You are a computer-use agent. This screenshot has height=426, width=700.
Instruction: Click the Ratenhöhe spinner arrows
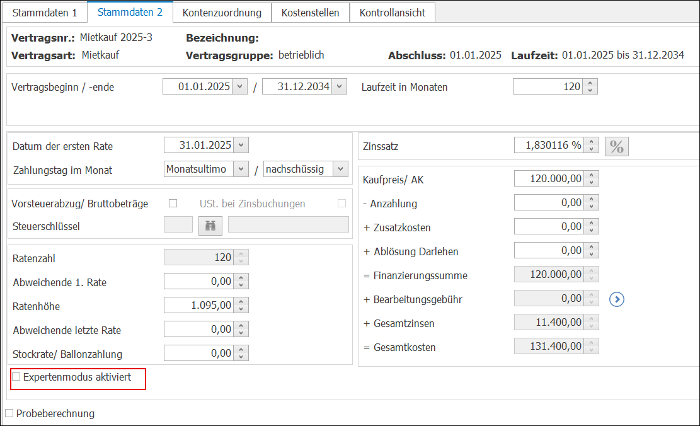click(241, 305)
